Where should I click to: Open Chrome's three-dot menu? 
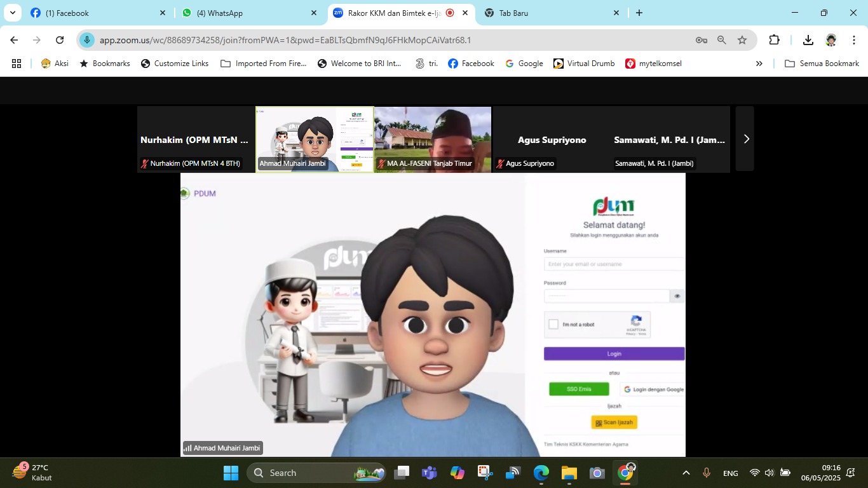point(855,39)
